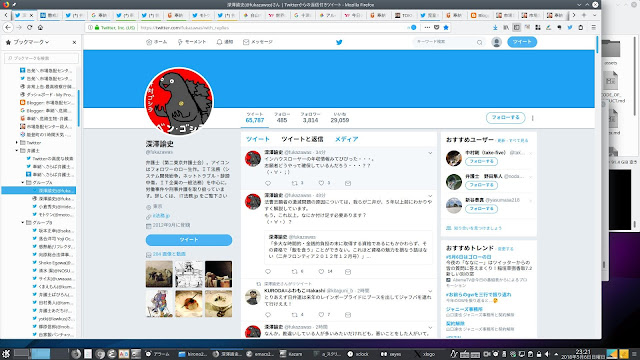Image resolution: width=640 pixels, height=360 pixels.
Task: Collapse the グループB bookmark folder
Action: [x=23, y=222]
